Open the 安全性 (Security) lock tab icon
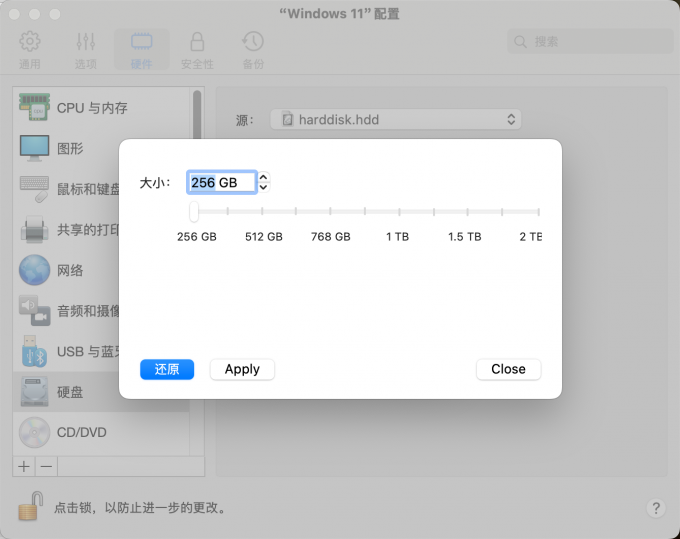680x539 pixels. (197, 42)
